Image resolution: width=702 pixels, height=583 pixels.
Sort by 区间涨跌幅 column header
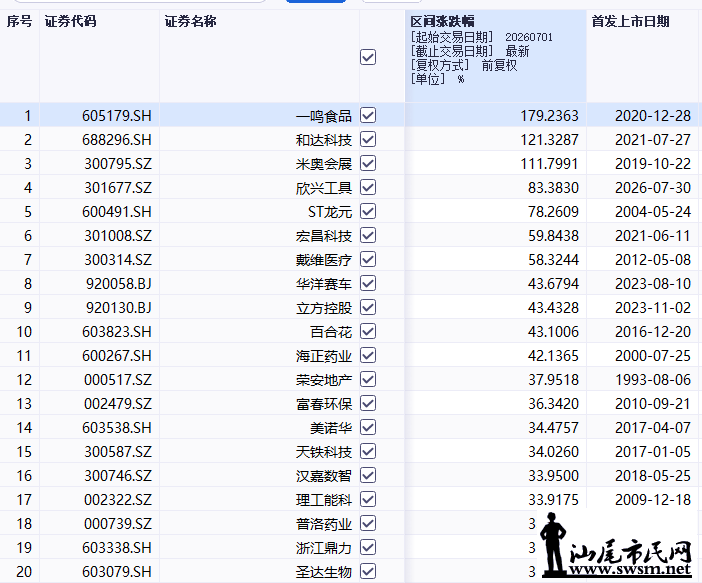[442, 21]
